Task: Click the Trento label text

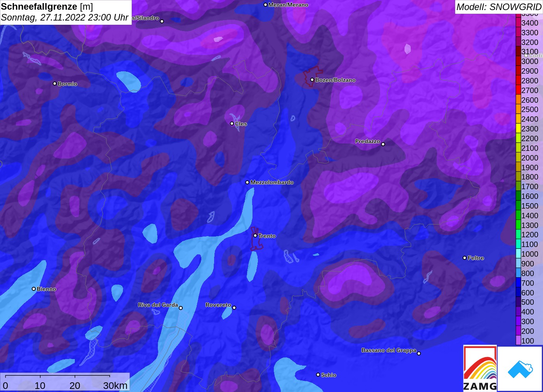Action: (267, 236)
